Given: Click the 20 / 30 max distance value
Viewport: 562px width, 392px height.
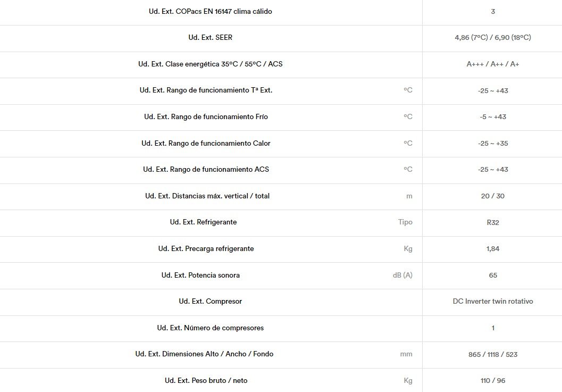Looking at the screenshot, I should point(493,196).
